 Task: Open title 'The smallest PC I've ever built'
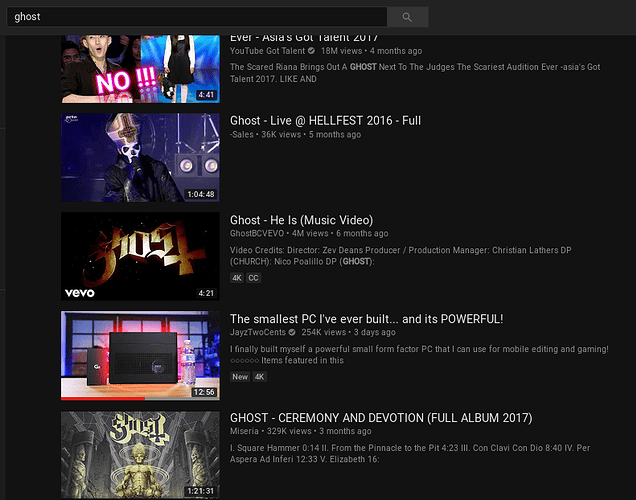[x=366, y=319]
